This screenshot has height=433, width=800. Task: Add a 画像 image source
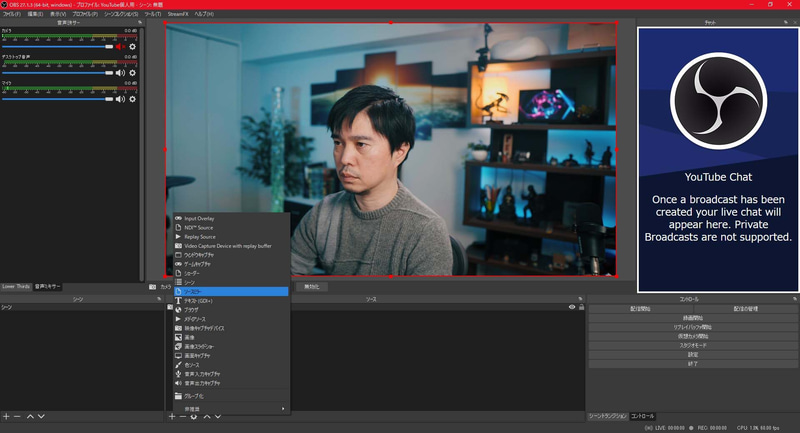click(231, 337)
